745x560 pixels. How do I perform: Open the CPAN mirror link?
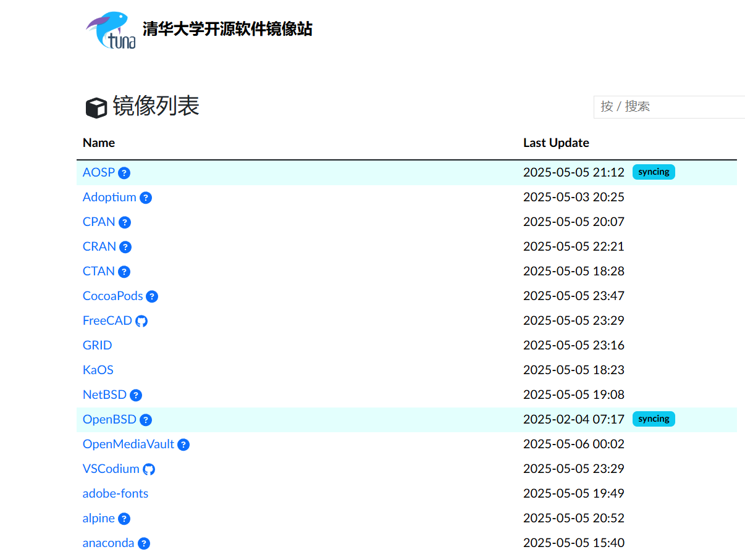[99, 222]
